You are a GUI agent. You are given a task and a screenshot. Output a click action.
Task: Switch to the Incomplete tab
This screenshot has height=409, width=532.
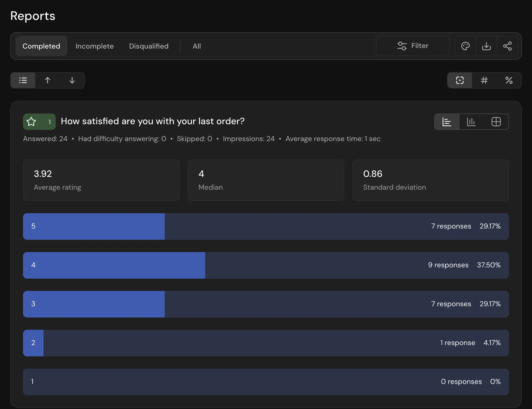[x=94, y=46]
